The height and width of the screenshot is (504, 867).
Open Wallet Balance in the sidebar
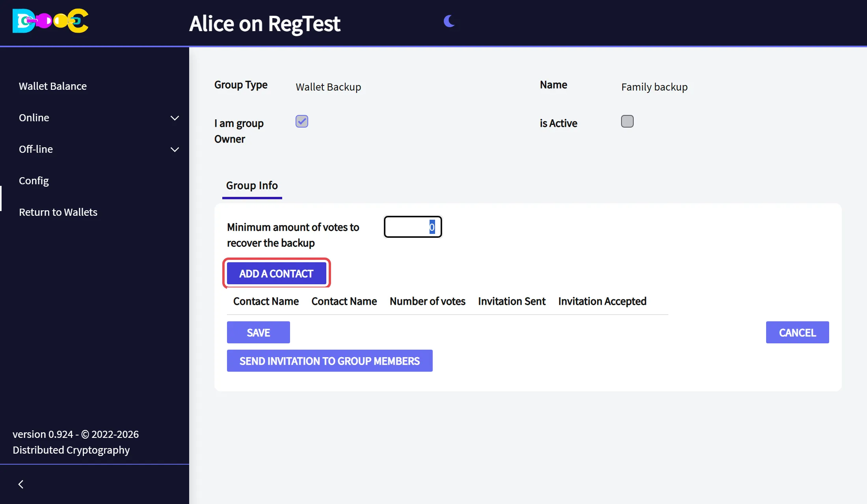(x=53, y=86)
